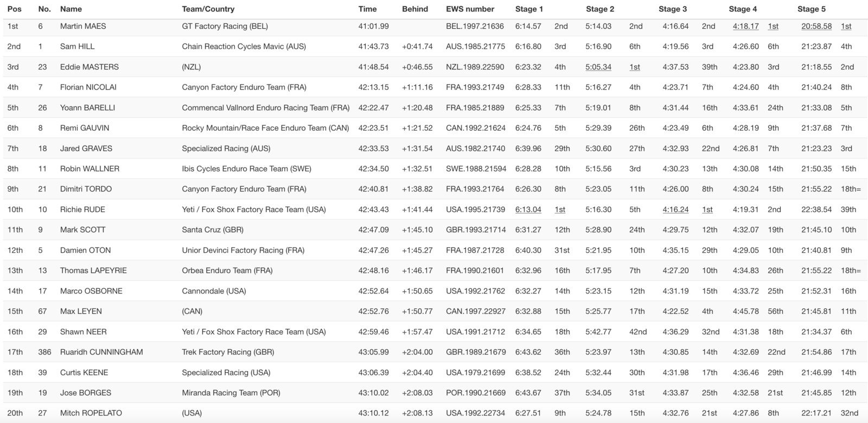Click Ibis Cycles Enduro Race Team cell
Image resolution: width=868 pixels, height=423 pixels.
click(247, 169)
